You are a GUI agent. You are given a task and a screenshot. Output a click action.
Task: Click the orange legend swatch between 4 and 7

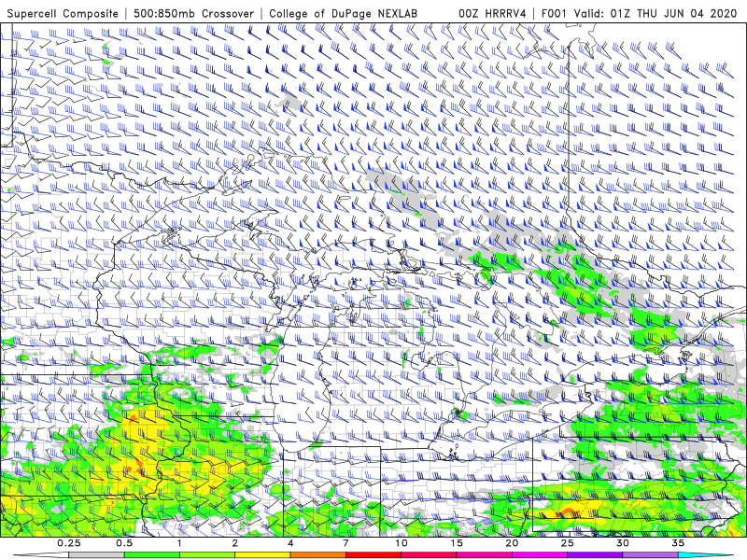[317, 555]
